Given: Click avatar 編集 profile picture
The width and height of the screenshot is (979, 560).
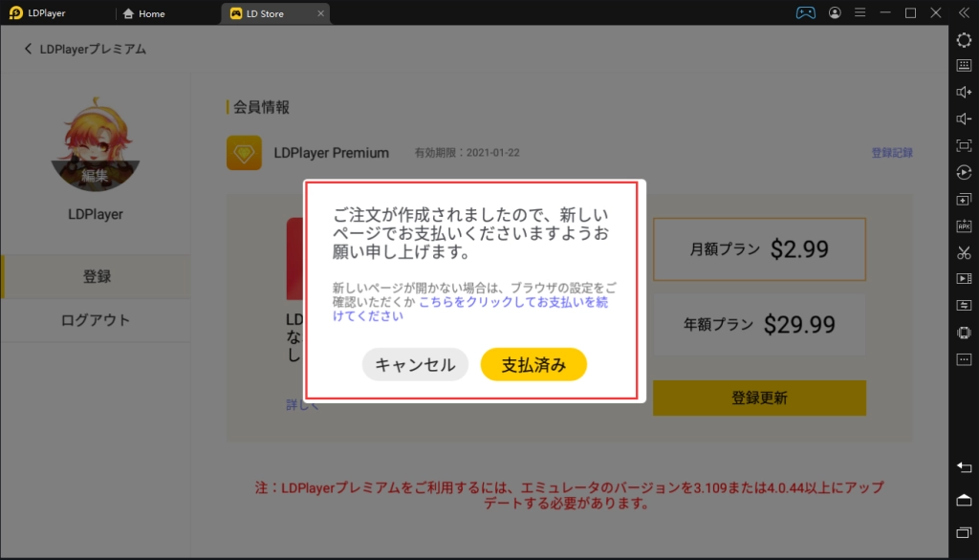Looking at the screenshot, I should (95, 144).
